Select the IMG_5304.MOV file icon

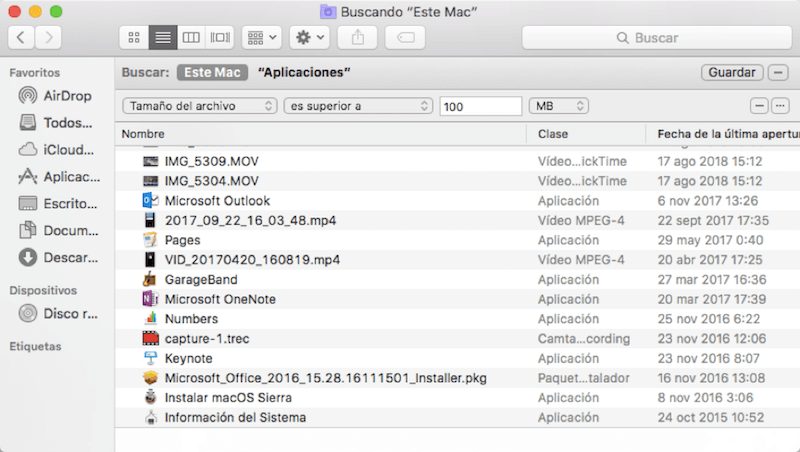(x=150, y=181)
